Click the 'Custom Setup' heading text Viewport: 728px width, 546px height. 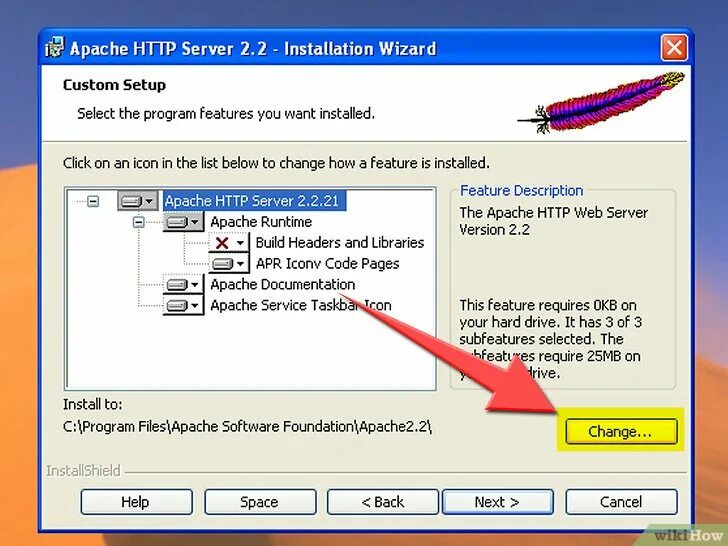pos(114,85)
